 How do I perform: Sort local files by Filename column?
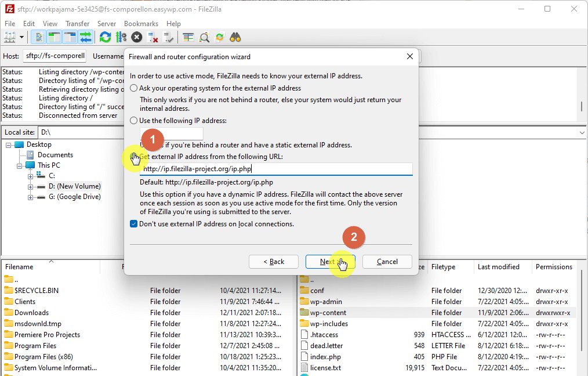(51, 267)
